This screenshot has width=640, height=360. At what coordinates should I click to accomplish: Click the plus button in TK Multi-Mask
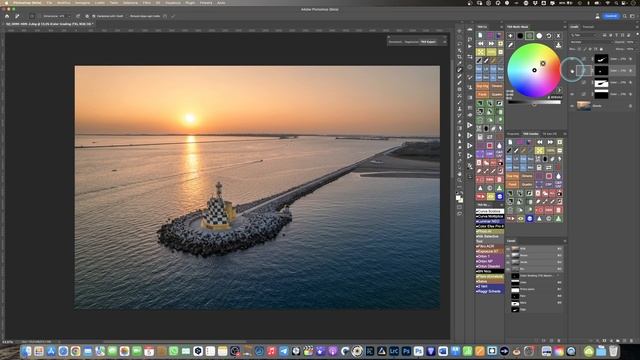pos(510,36)
